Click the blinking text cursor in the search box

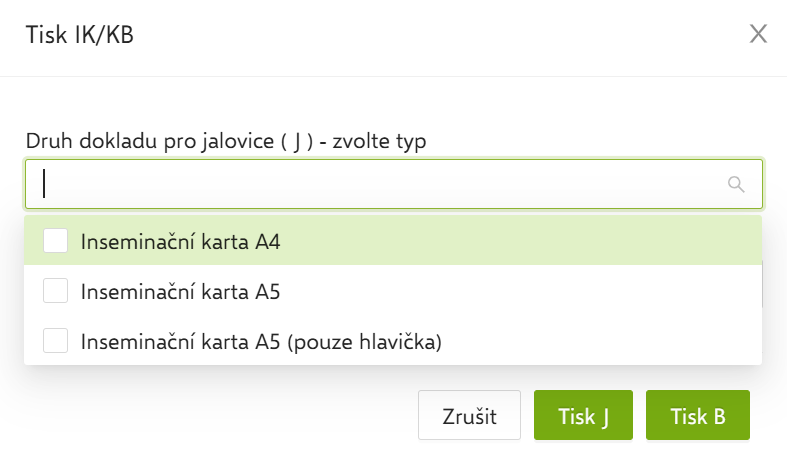pos(44,184)
